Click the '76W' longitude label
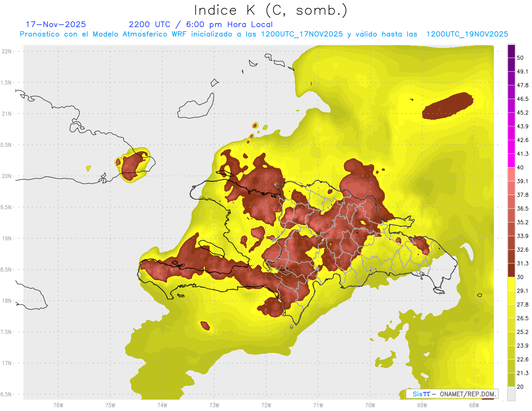 pyautogui.click(x=58, y=405)
